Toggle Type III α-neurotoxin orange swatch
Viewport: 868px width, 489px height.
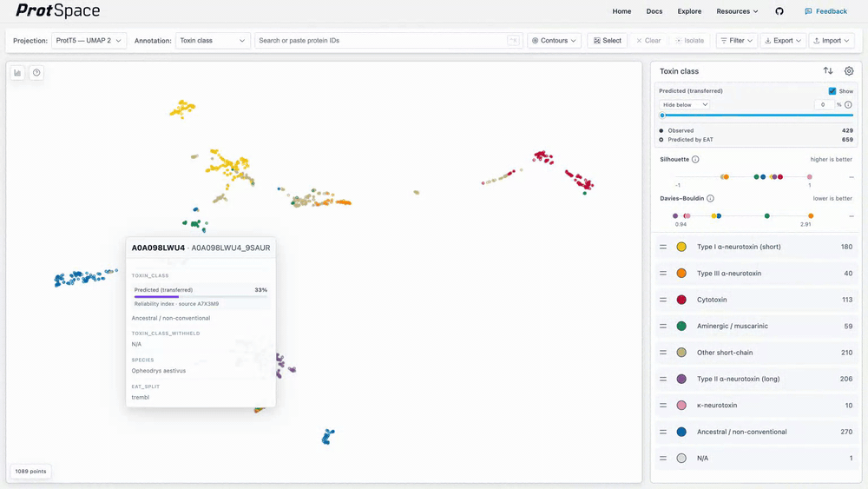(x=681, y=274)
